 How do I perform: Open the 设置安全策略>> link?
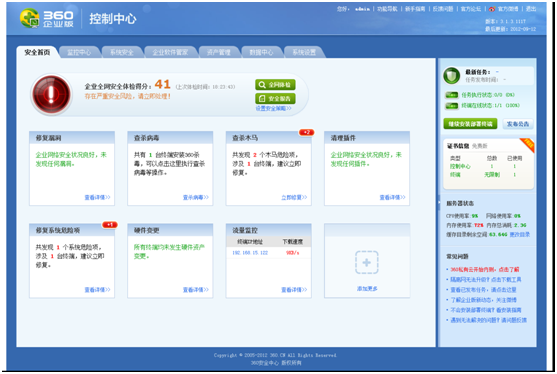(x=274, y=108)
